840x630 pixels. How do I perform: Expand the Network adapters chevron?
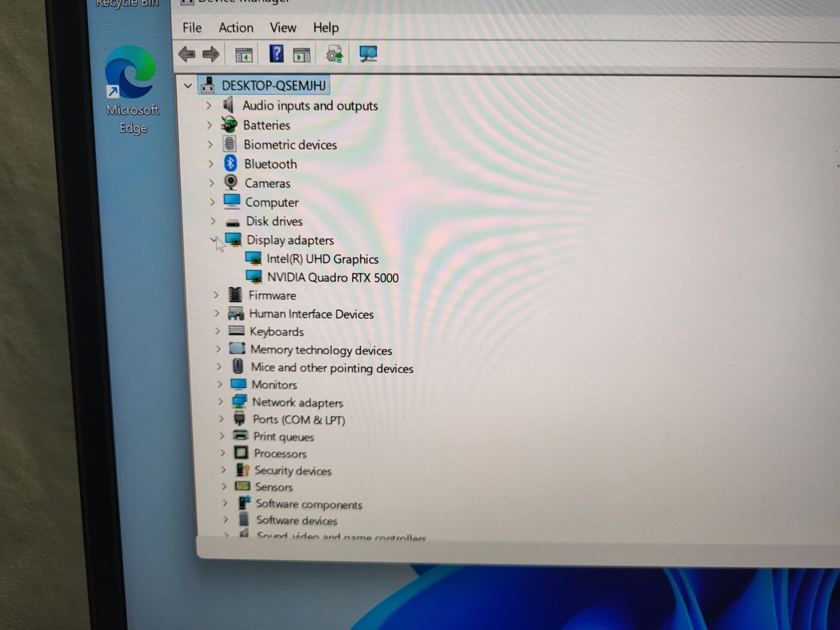220,402
